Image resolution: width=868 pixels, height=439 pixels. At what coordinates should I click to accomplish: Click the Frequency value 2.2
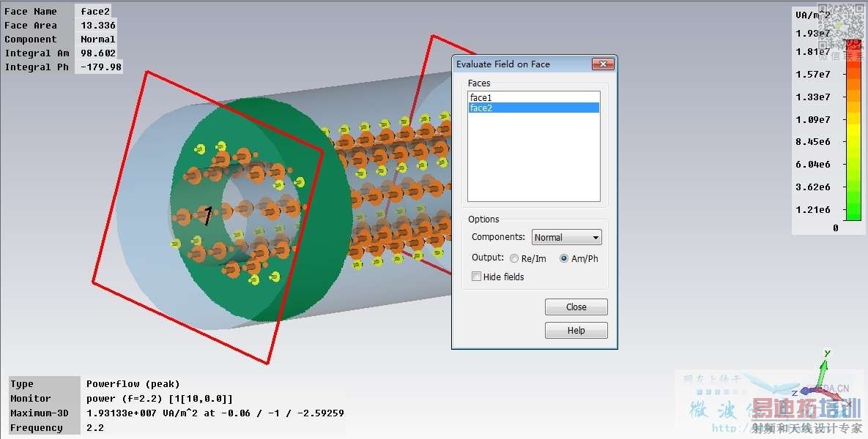(x=94, y=428)
